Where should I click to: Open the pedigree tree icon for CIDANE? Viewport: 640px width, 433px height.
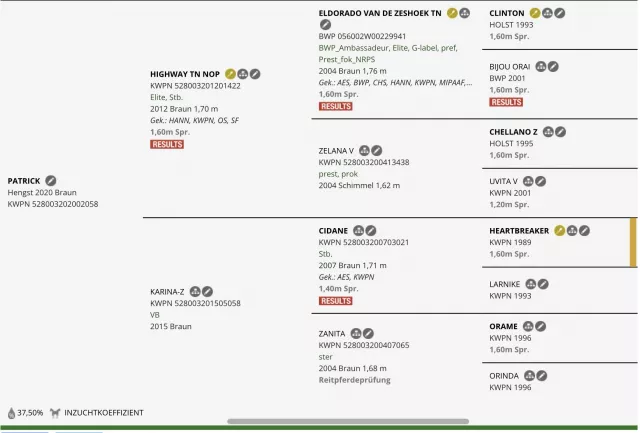(357, 231)
